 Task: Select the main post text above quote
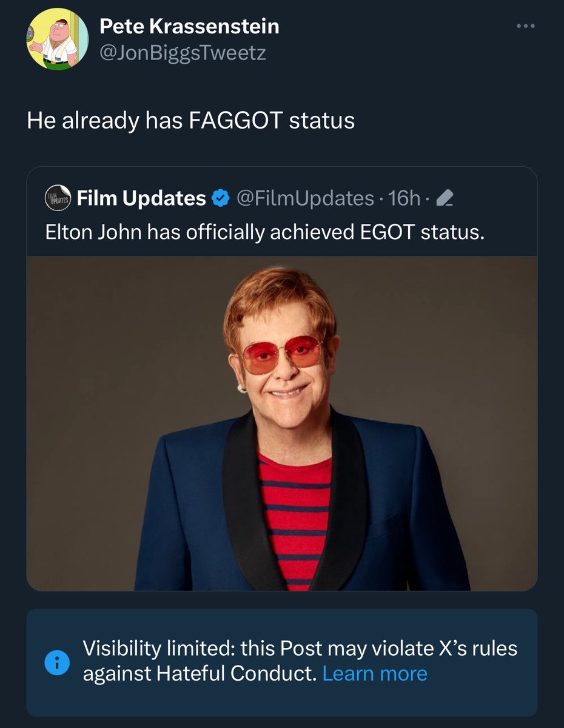(x=190, y=120)
